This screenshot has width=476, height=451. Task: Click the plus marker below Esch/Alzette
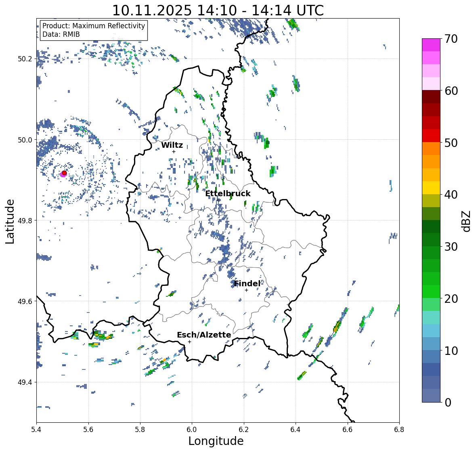(x=189, y=342)
